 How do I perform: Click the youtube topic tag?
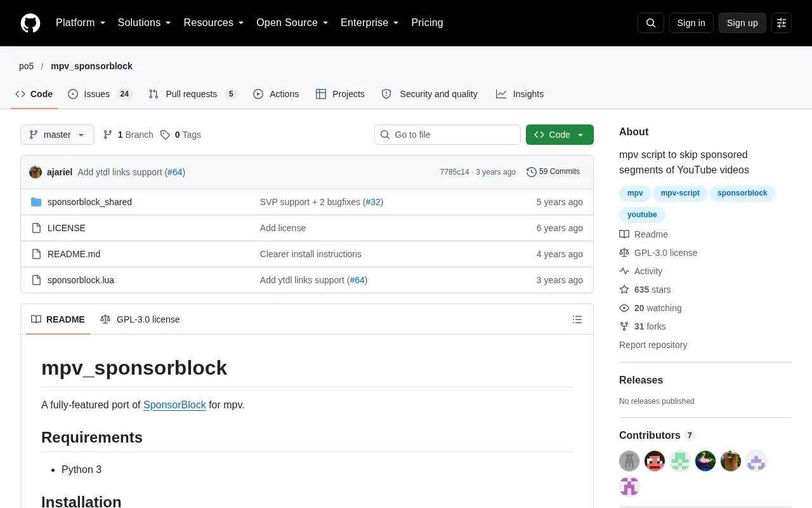[642, 215]
